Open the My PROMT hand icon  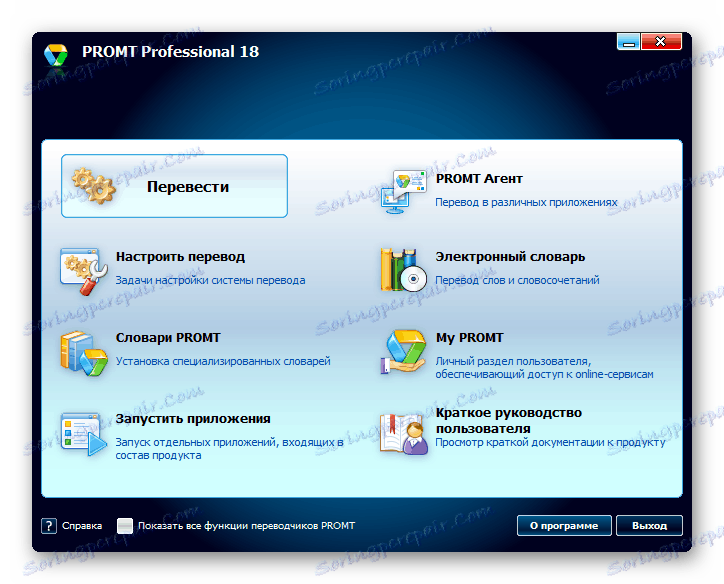[403, 352]
